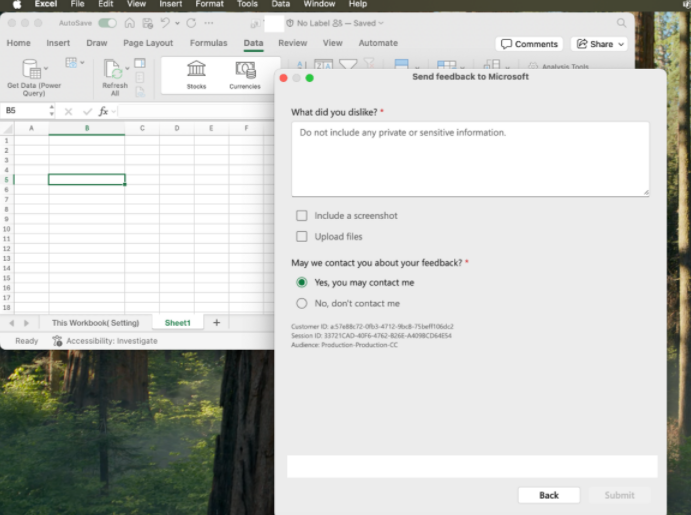Open the Get Data dropdown arrow
691x515 pixels.
[x=46, y=69]
